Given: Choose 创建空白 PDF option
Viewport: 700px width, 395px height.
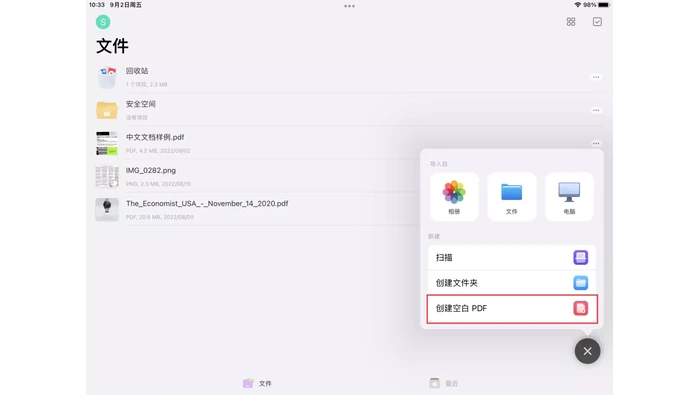Looking at the screenshot, I should tap(512, 308).
